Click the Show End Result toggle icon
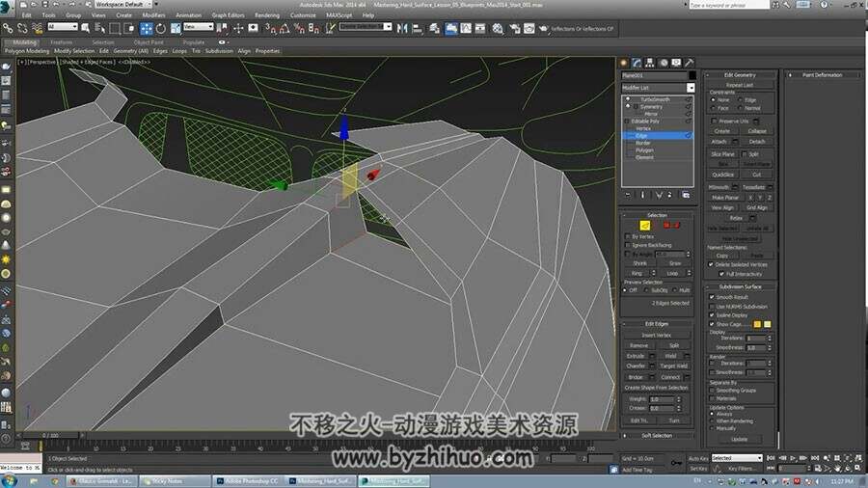868x488 pixels. pos(642,195)
